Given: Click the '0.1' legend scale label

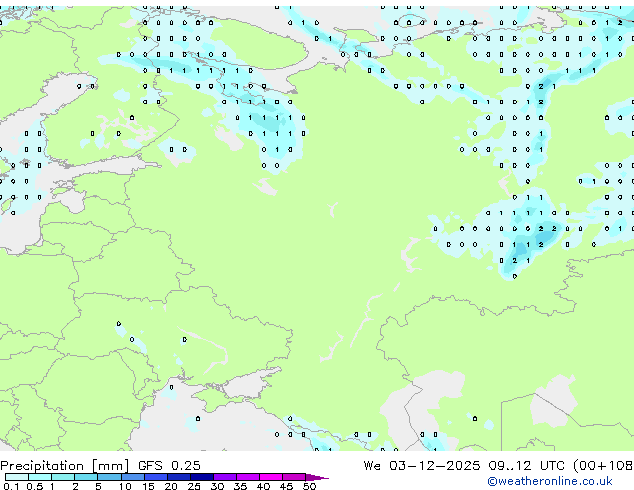Looking at the screenshot, I should coord(11,486).
